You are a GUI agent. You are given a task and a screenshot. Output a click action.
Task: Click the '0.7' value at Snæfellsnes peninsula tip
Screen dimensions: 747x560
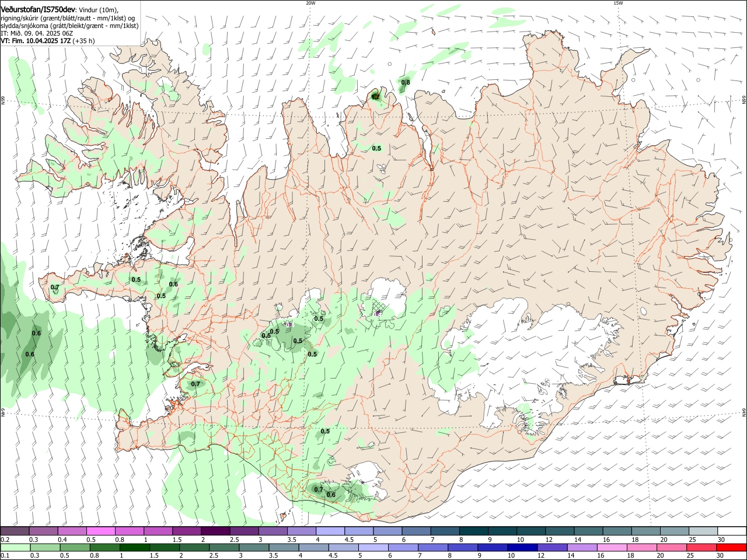click(55, 288)
